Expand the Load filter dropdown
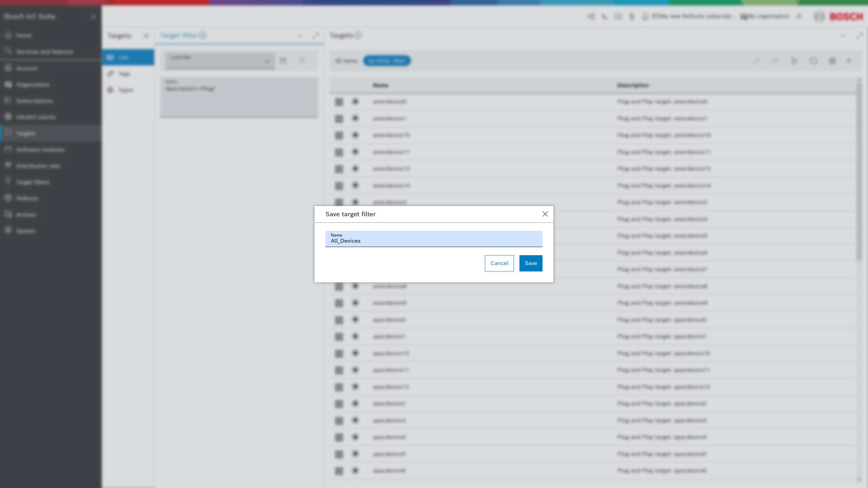 (x=220, y=61)
